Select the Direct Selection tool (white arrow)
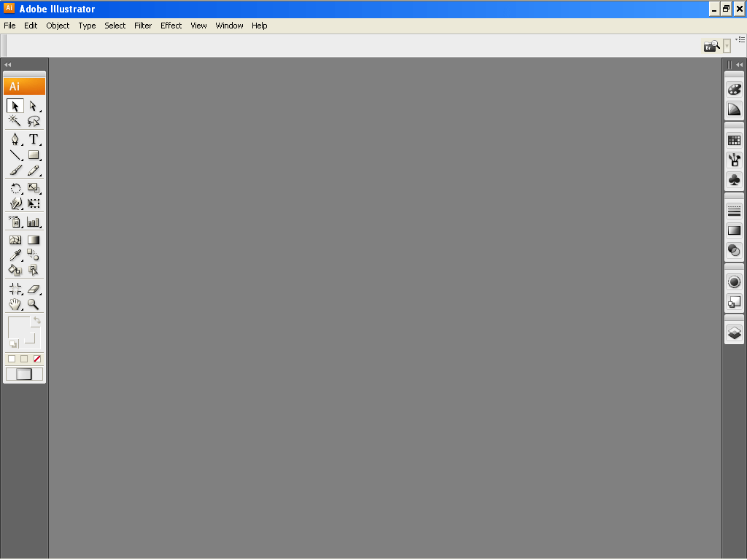Viewport: 747px width, 560px height. pyautogui.click(x=33, y=106)
